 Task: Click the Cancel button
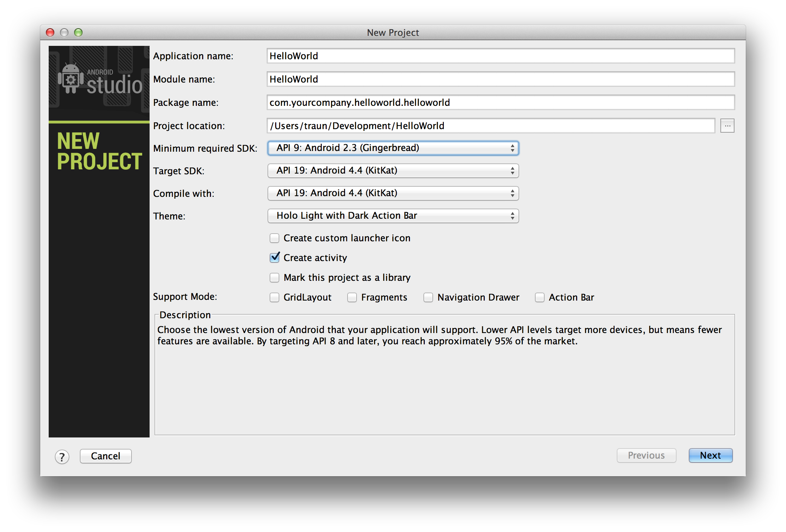(x=105, y=456)
